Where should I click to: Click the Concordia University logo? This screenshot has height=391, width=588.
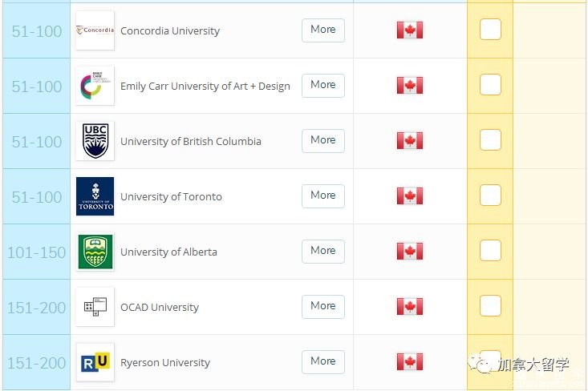tap(95, 30)
